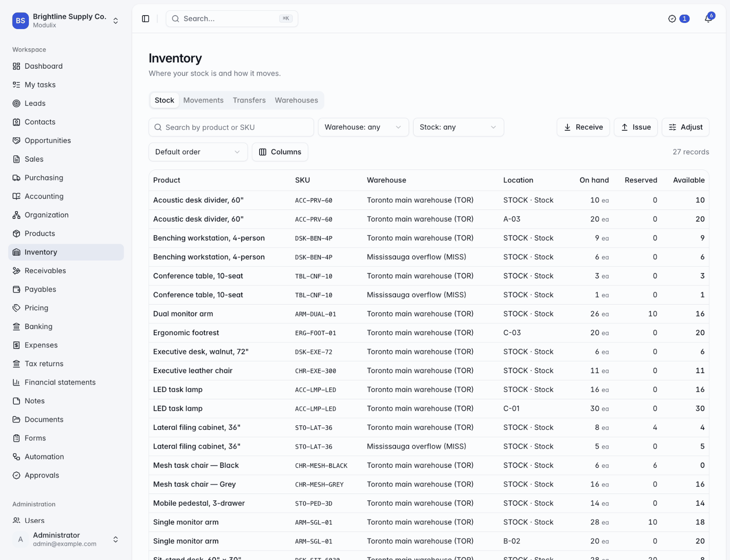Expand the Administrator account menu
The height and width of the screenshot is (560, 730).
pyautogui.click(x=66, y=539)
